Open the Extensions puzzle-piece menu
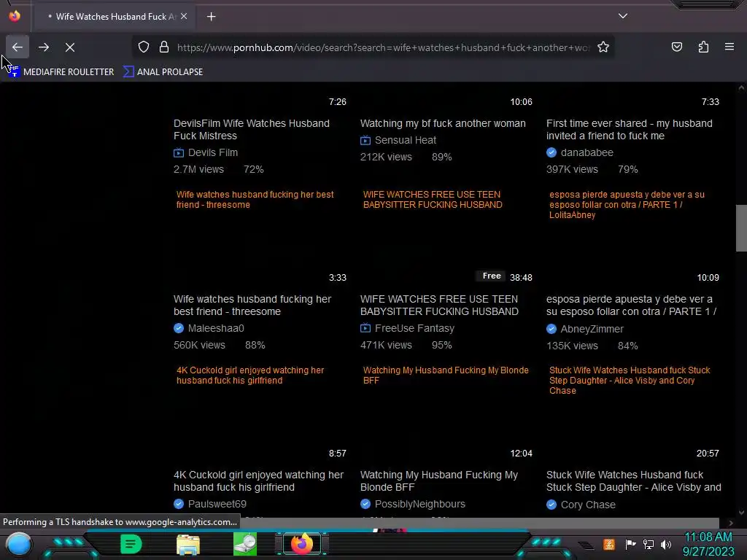 click(703, 47)
